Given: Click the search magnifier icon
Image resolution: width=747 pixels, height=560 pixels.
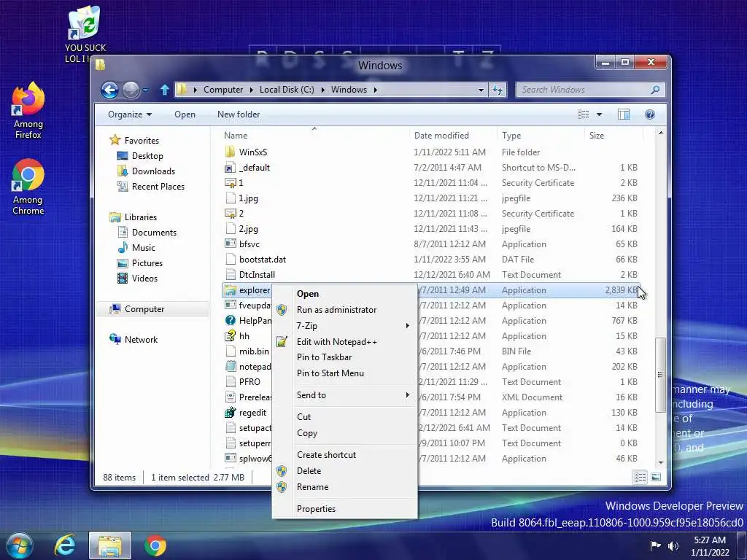Looking at the screenshot, I should coord(656,90).
